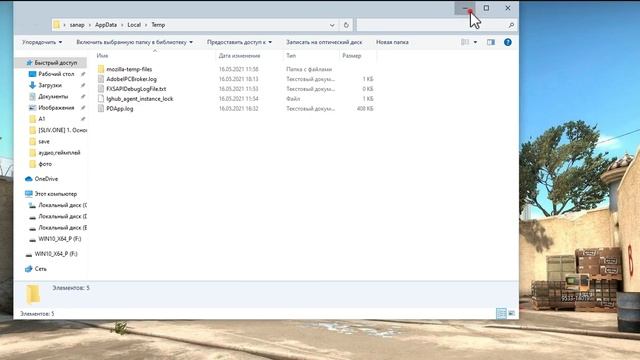
Task: Go to sanap in the breadcrumb
Action: 77,25
